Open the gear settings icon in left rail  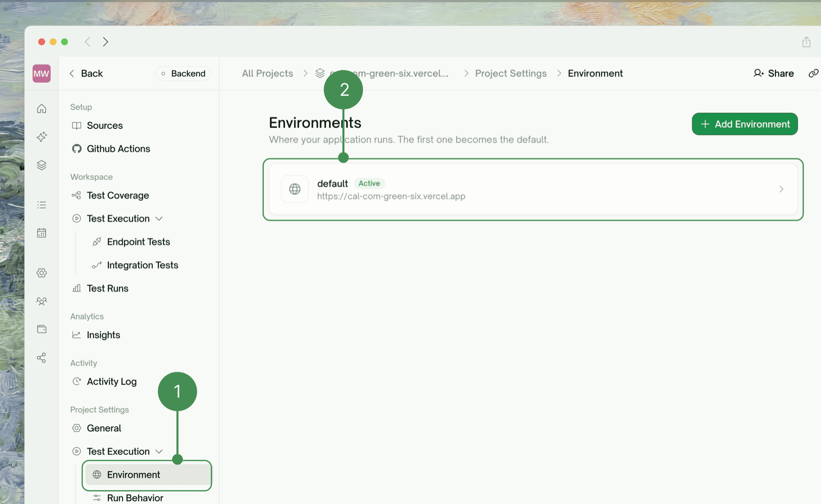pos(42,273)
